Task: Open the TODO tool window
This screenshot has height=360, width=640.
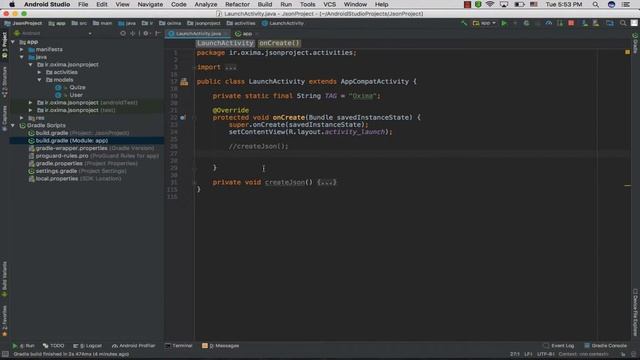Action: click(53, 346)
